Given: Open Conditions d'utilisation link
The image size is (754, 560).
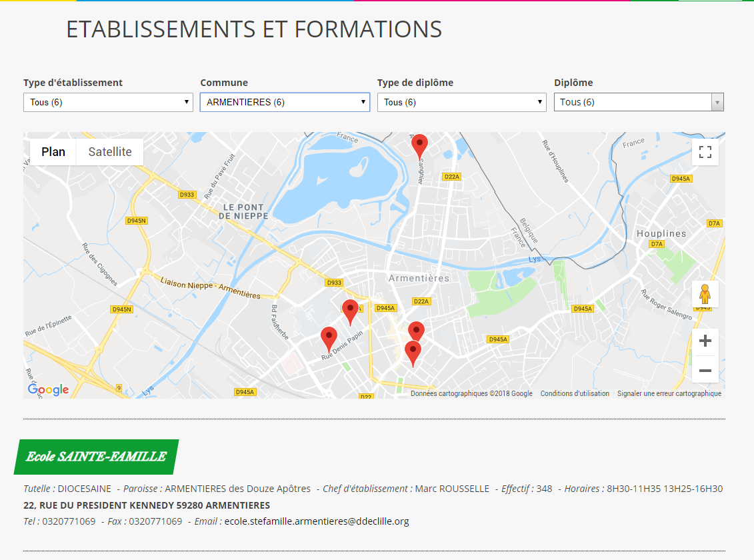Looking at the screenshot, I should [575, 393].
